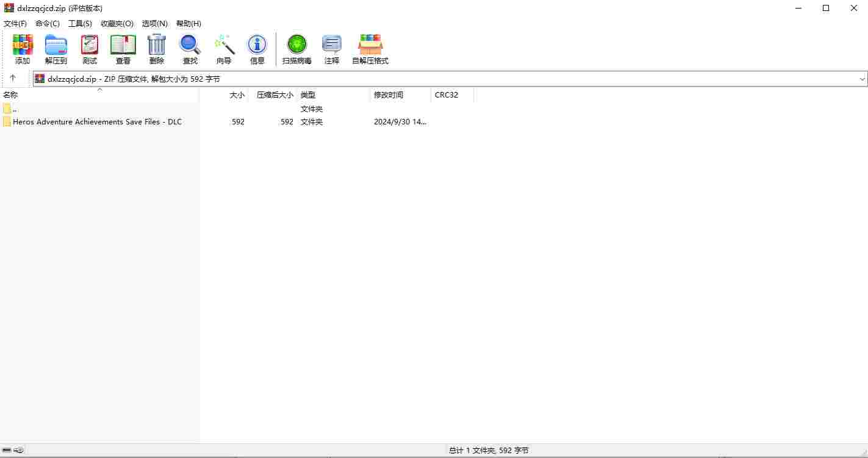Click the 注释 (Comment) toolbar icon
This screenshot has width=868, height=458.
point(332,45)
